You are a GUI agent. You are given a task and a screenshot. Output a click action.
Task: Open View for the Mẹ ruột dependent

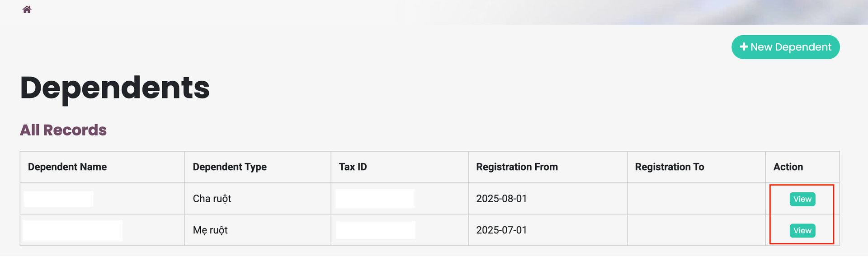click(x=802, y=231)
